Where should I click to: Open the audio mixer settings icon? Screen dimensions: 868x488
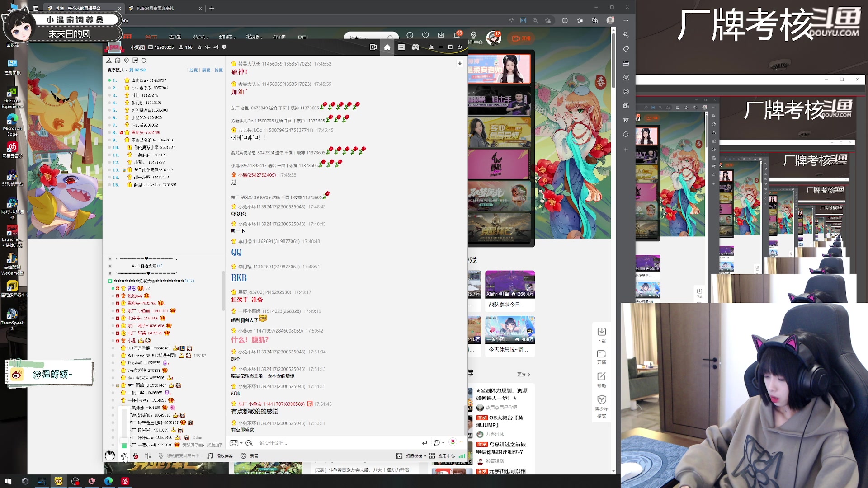[148, 456]
